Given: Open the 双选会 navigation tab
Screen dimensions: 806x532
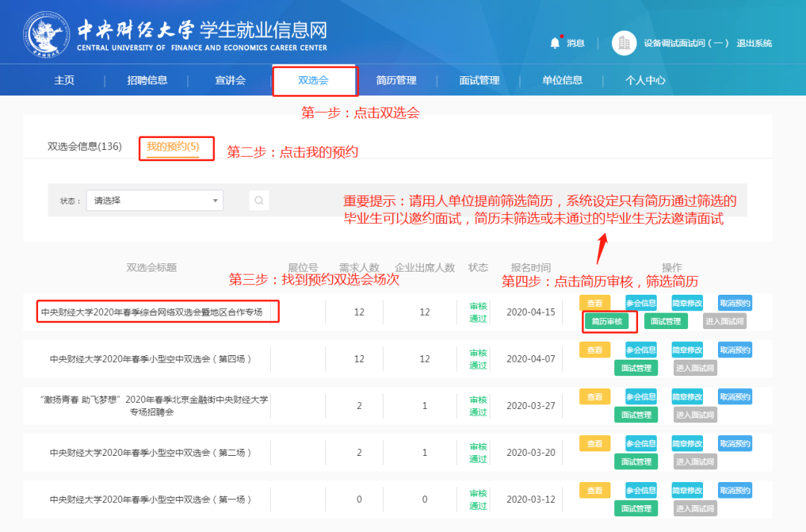Looking at the screenshot, I should (x=313, y=81).
